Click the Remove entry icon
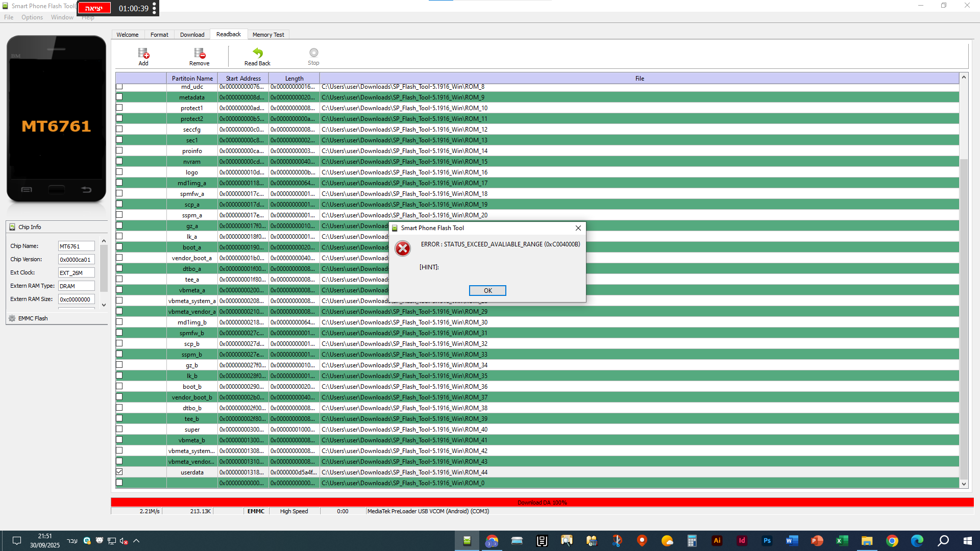 (199, 54)
